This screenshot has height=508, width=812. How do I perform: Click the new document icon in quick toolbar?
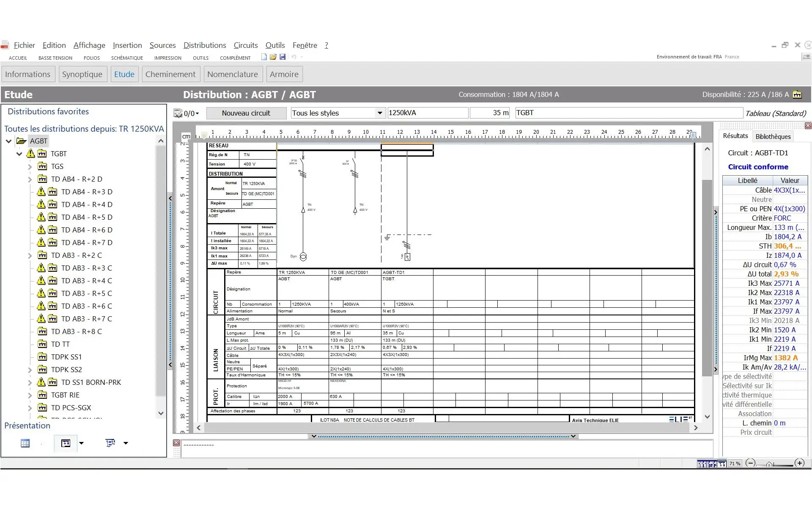click(x=264, y=57)
